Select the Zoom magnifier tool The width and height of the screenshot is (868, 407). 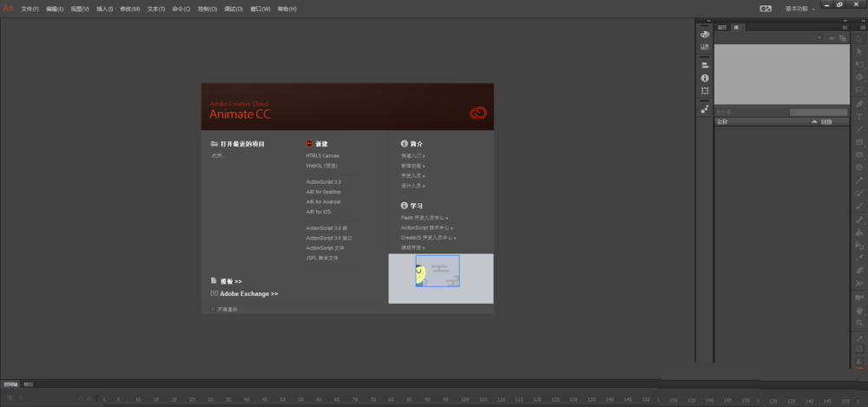pos(859,323)
